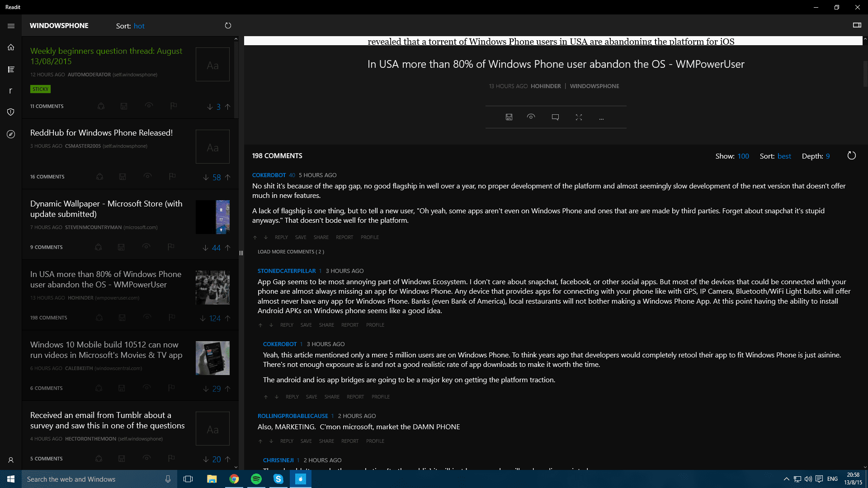
Task: Open Task View on the taskbar
Action: pyautogui.click(x=188, y=479)
